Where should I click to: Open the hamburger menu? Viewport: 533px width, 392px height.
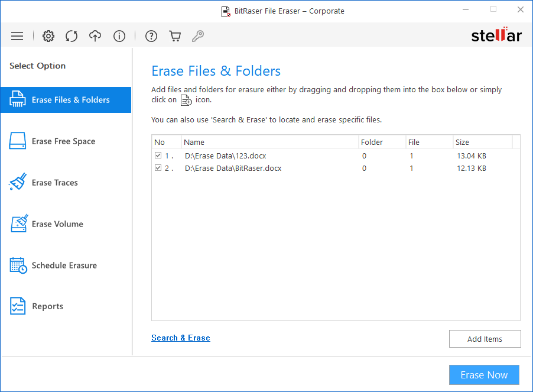click(17, 36)
